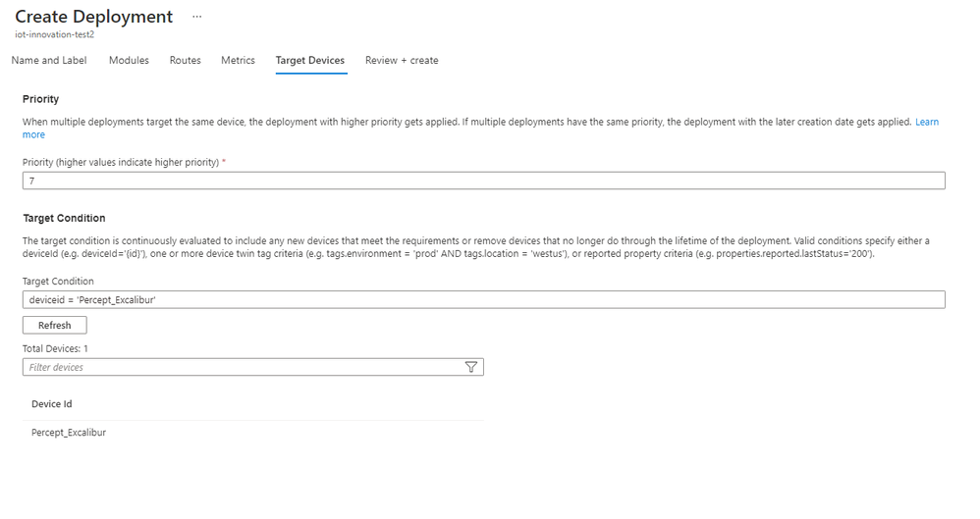The width and height of the screenshot is (980, 519).
Task: Open the ellipsis more options menu
Action: [x=197, y=17]
